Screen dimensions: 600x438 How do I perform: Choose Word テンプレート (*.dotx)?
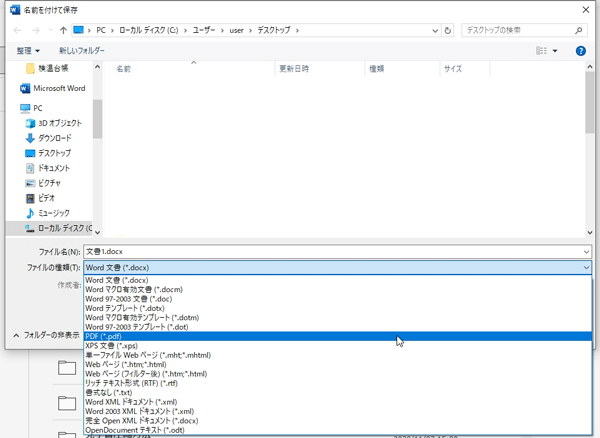pyautogui.click(x=338, y=308)
